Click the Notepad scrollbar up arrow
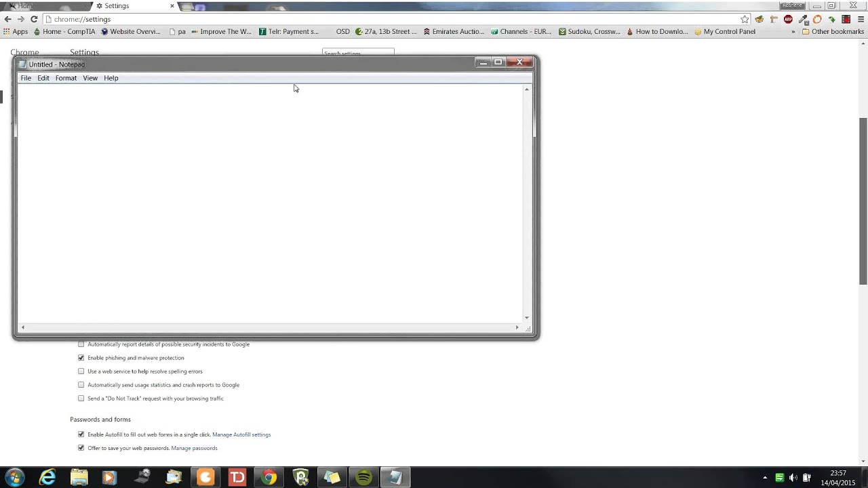 (527, 89)
